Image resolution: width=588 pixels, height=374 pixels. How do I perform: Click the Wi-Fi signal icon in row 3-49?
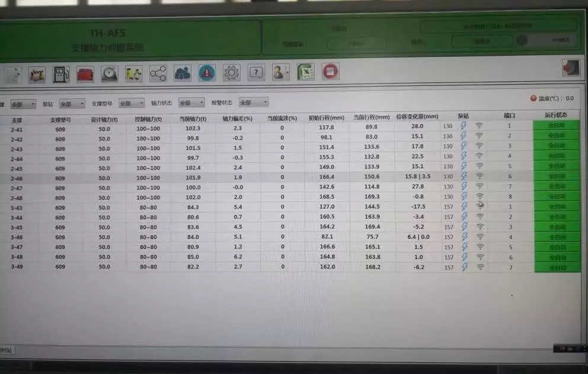coord(480,267)
